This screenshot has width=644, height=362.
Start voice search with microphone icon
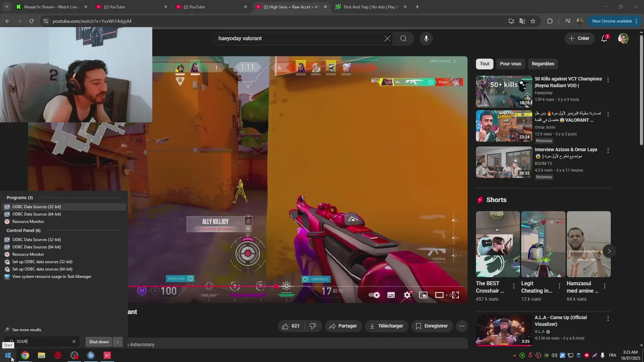pyautogui.click(x=426, y=38)
